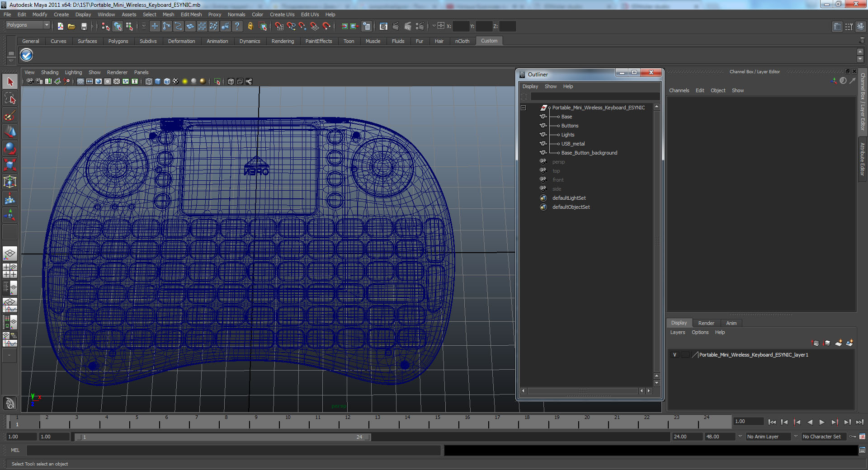The width and height of the screenshot is (868, 470).
Task: Choose the Paint Selection tool
Action: click(x=10, y=115)
